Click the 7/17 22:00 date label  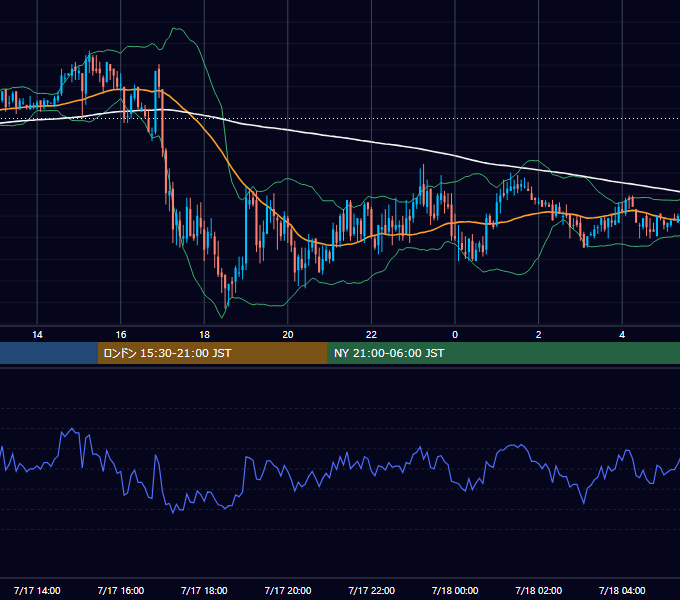point(372,590)
